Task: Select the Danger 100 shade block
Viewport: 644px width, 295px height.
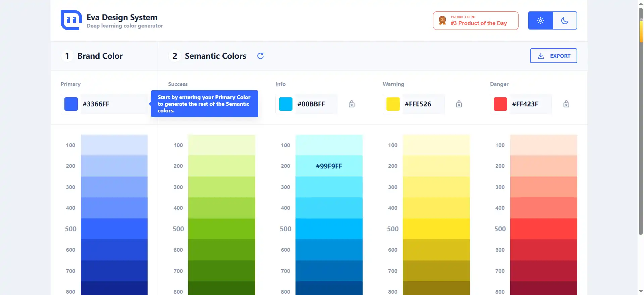Action: point(544,145)
